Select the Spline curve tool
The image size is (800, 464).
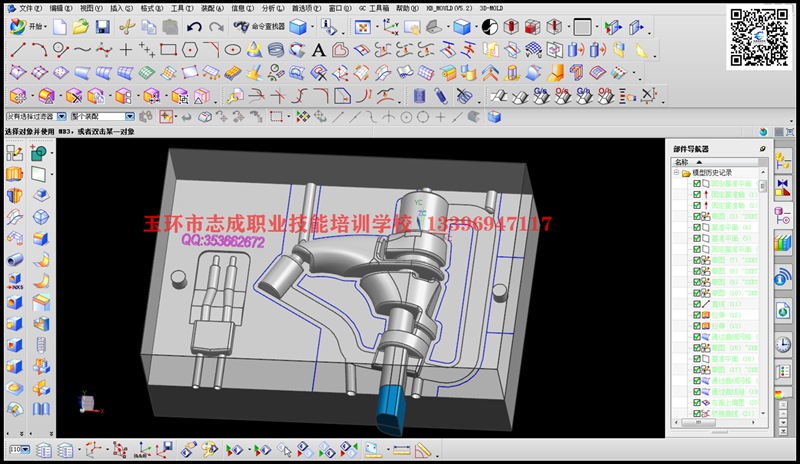82,50
